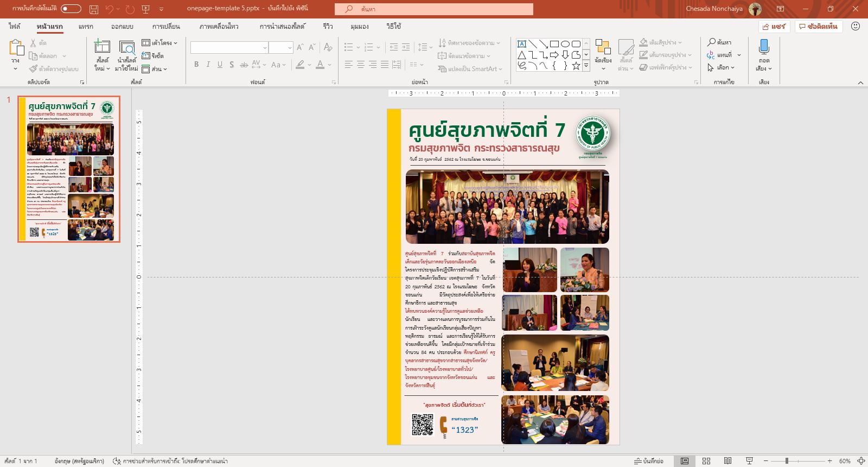Click the Comments (ข้อคิดเห็น) button
Viewport: 868px width, 467px height.
point(818,26)
